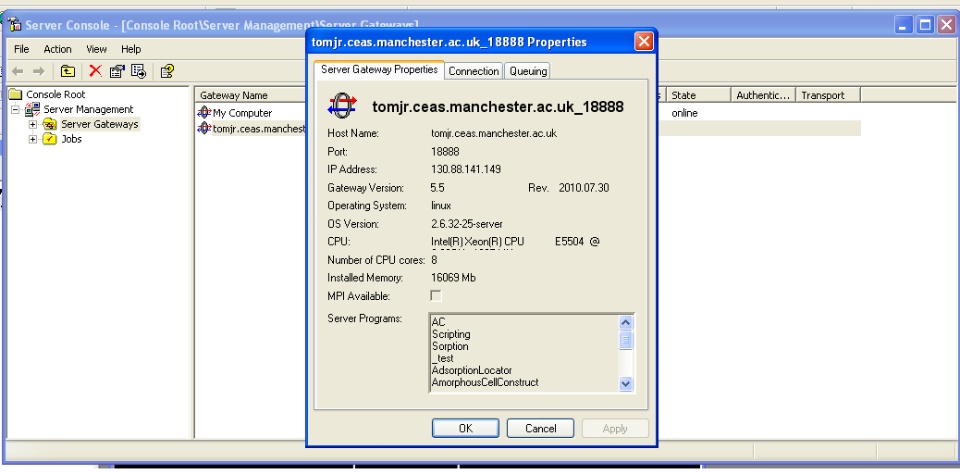The height and width of the screenshot is (474, 960).
Task: Click the Forward arrow in toolbar
Action: click(x=39, y=72)
